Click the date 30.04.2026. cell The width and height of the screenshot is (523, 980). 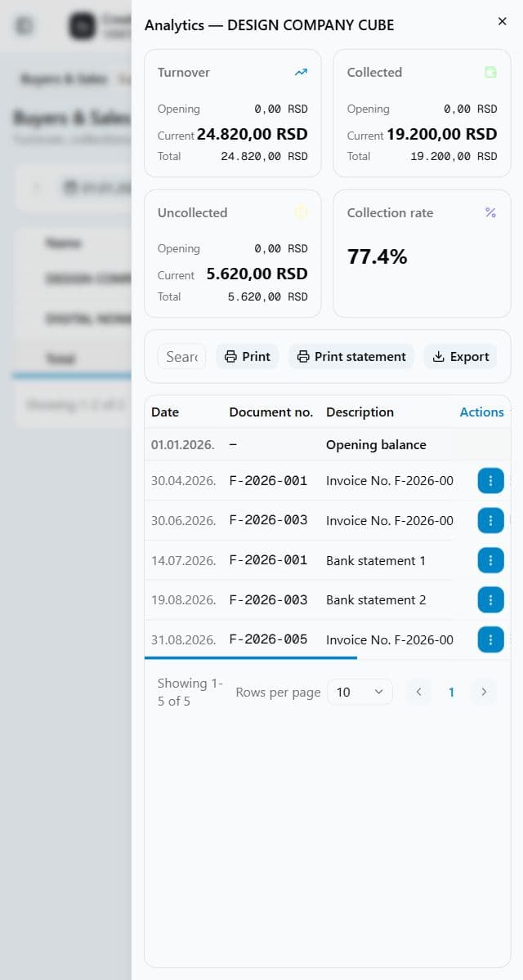[x=184, y=481]
